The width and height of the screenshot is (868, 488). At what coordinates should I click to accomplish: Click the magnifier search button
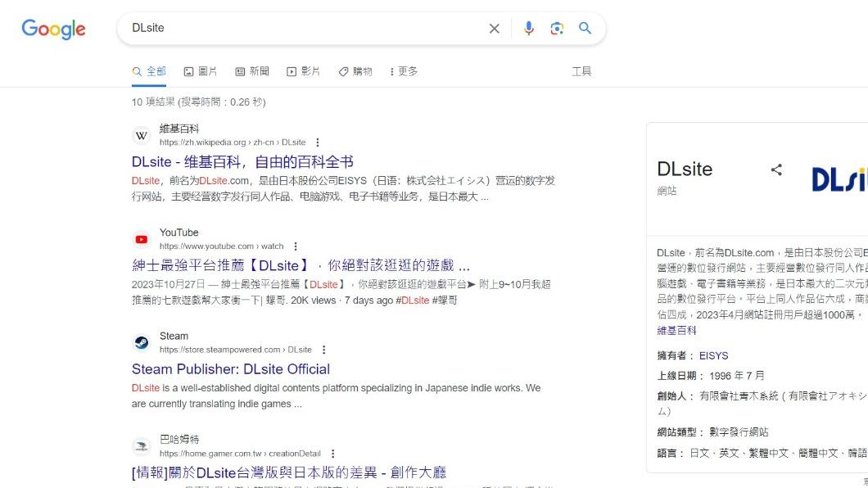[585, 28]
